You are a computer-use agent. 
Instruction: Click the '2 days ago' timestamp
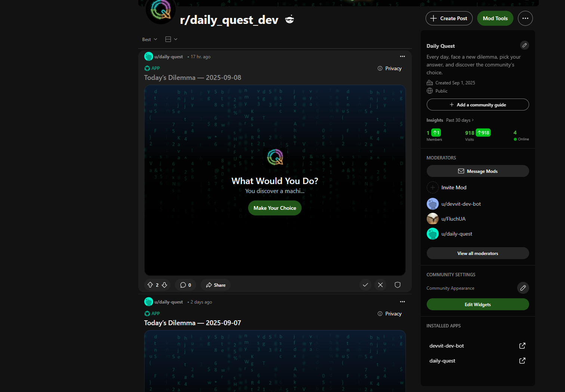tap(201, 302)
